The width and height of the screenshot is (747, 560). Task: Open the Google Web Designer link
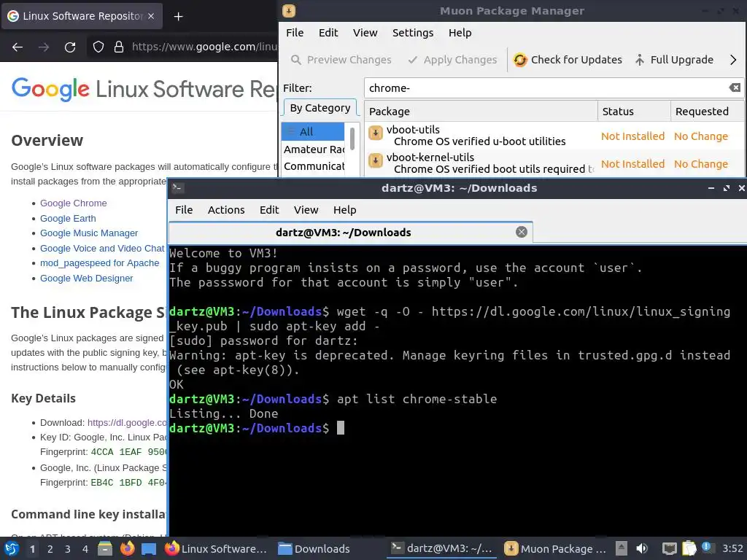pos(86,278)
